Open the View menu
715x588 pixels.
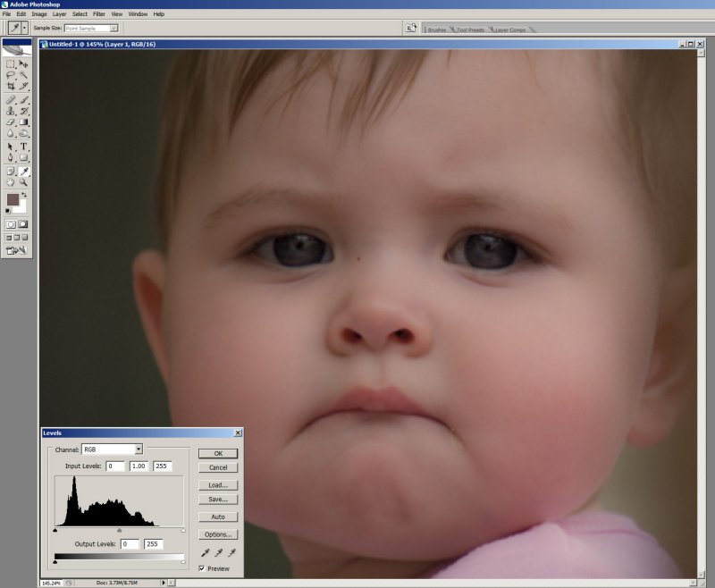(117, 14)
